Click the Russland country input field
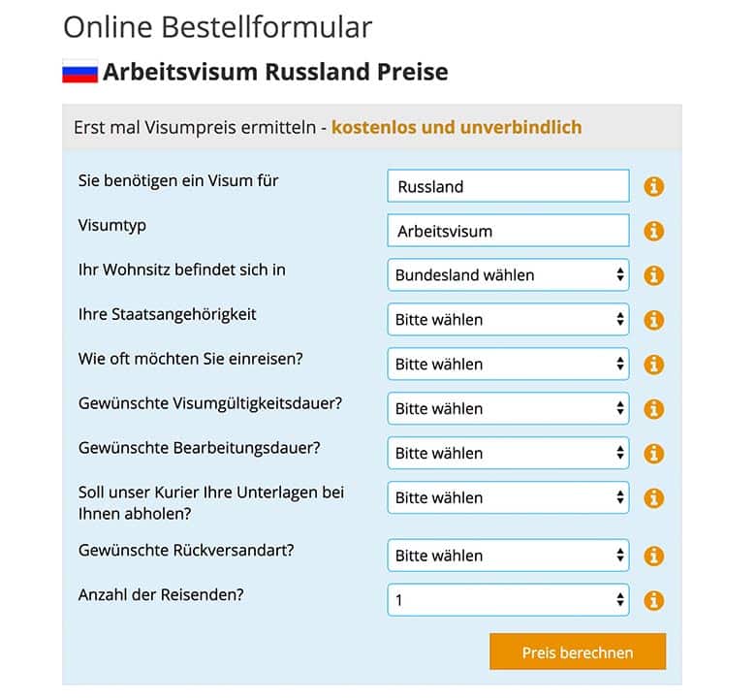The image size is (756, 700). tap(508, 186)
